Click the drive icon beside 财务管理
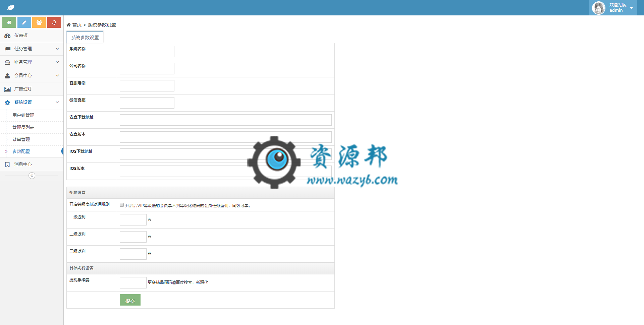The height and width of the screenshot is (325, 644). [x=7, y=62]
